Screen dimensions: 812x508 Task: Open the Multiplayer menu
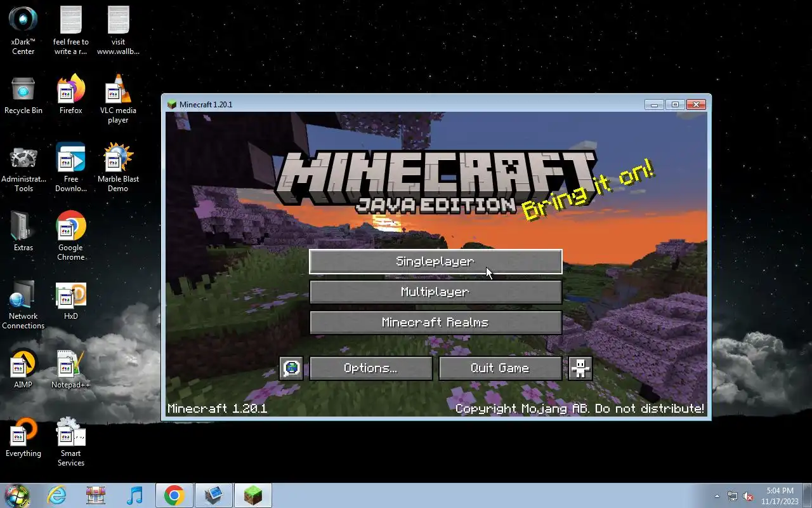point(435,292)
